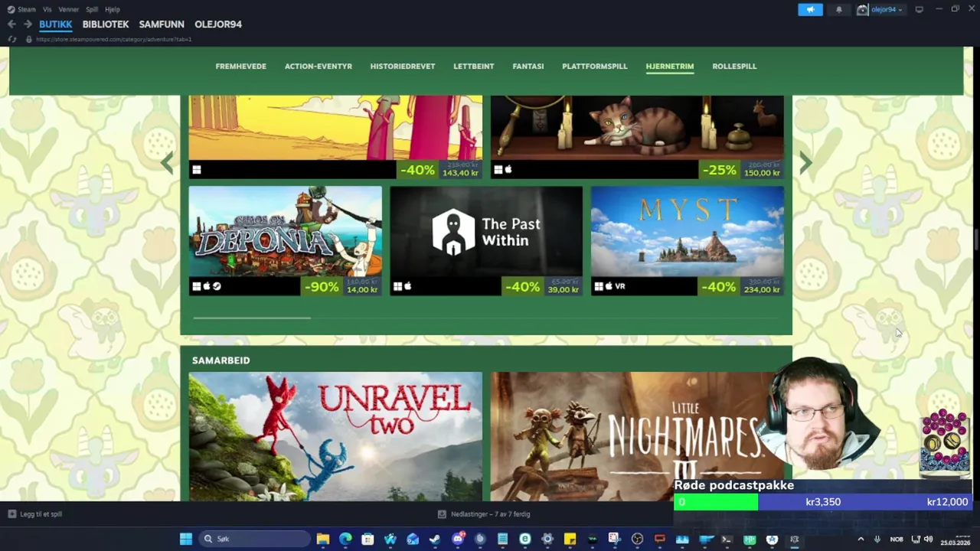The image size is (980, 551).
Task: Open File Explorer from the taskbar
Action: (x=323, y=539)
